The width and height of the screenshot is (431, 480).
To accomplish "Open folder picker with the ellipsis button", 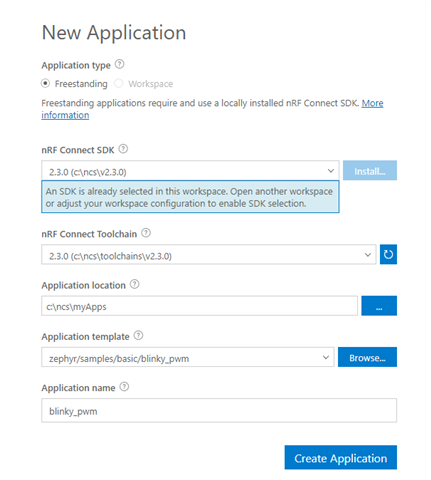I will pyautogui.click(x=379, y=306).
